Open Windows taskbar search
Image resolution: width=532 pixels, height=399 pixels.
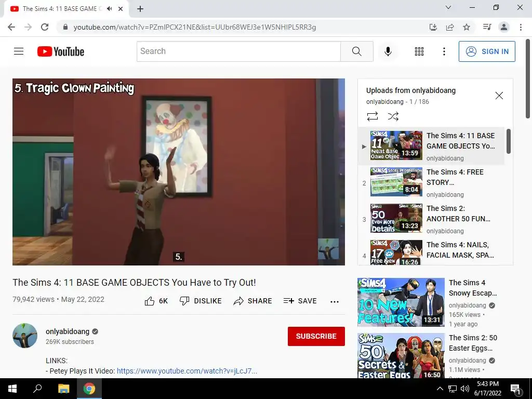(37, 389)
